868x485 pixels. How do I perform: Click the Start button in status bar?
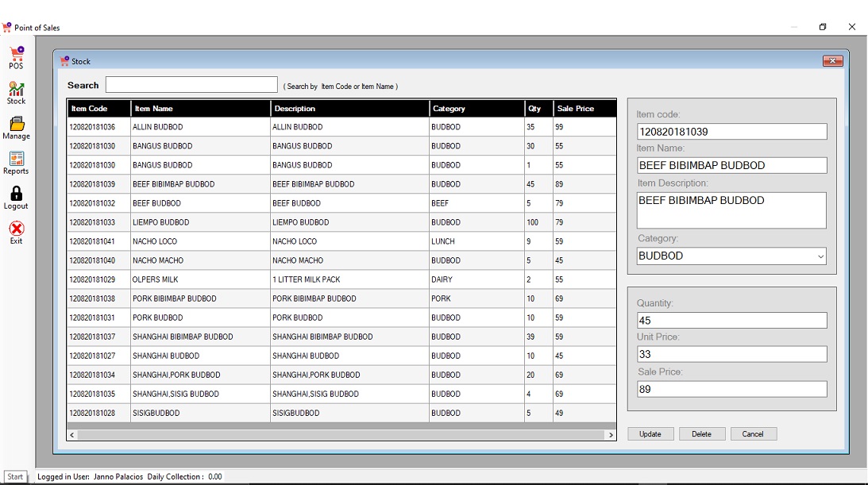point(15,477)
